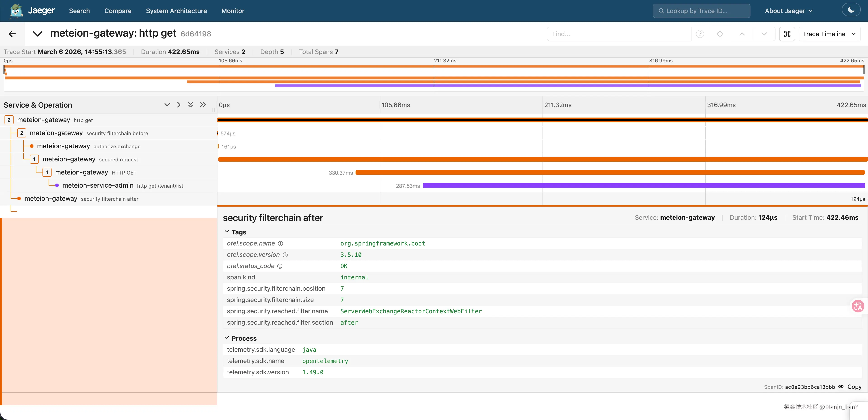The width and height of the screenshot is (868, 420).
Task: Click the find help question mark icon
Action: [x=700, y=34]
